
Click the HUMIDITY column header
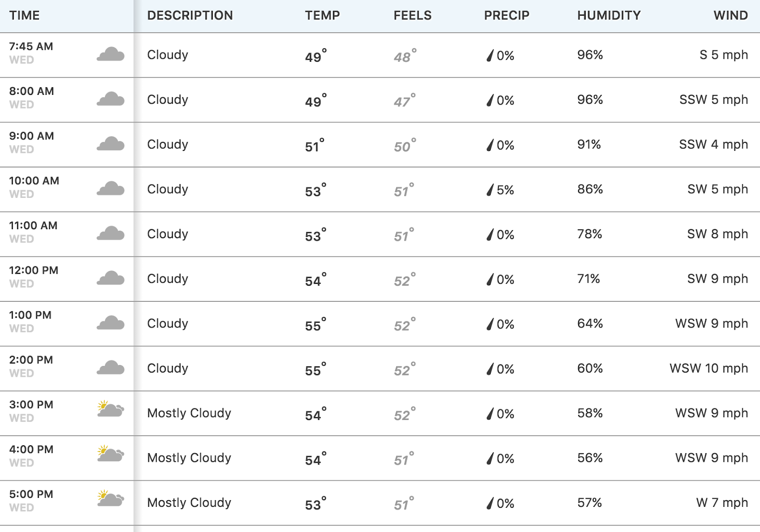609,15
